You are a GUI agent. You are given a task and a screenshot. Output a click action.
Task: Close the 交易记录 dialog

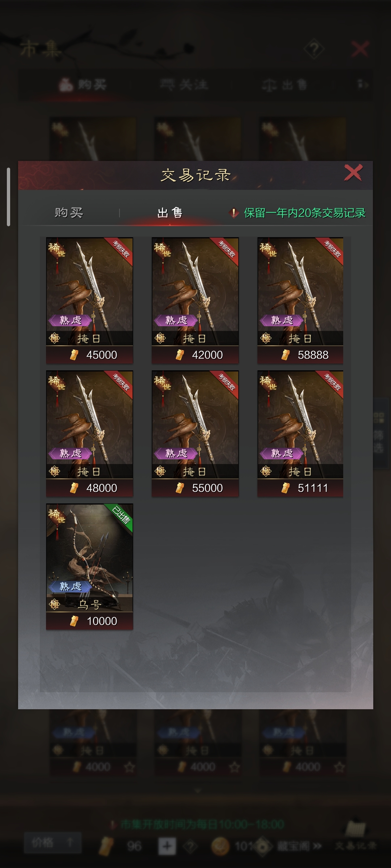tap(353, 173)
